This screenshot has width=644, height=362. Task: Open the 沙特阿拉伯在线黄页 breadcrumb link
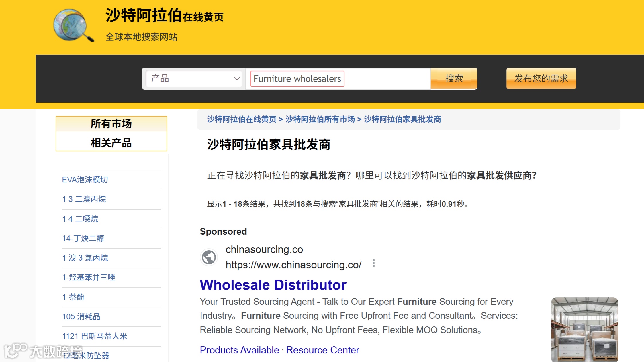coord(241,119)
